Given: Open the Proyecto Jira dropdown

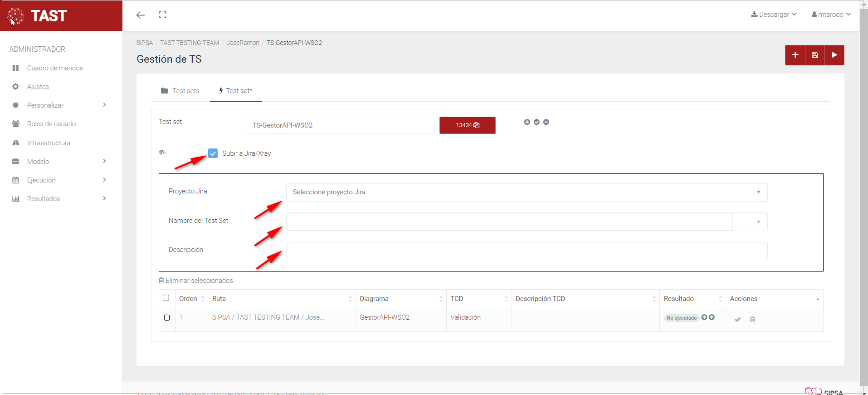Looking at the screenshot, I should (526, 193).
